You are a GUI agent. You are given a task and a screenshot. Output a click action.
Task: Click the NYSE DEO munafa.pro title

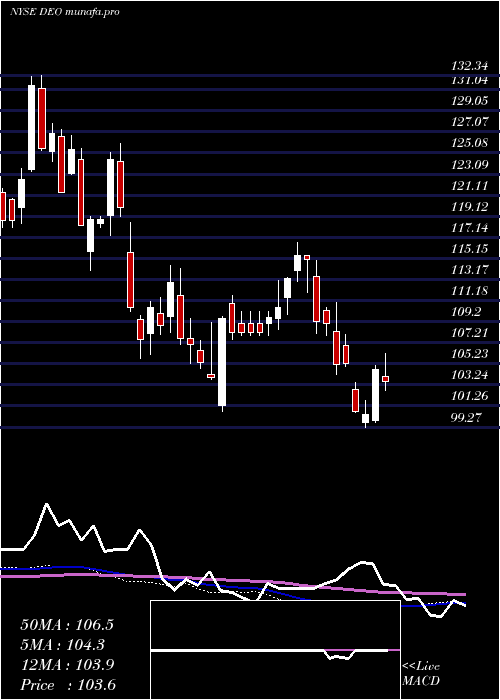pos(65,12)
